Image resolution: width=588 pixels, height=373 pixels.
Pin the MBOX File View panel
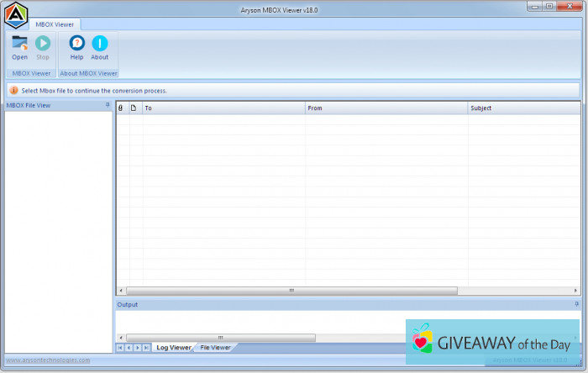click(108, 105)
